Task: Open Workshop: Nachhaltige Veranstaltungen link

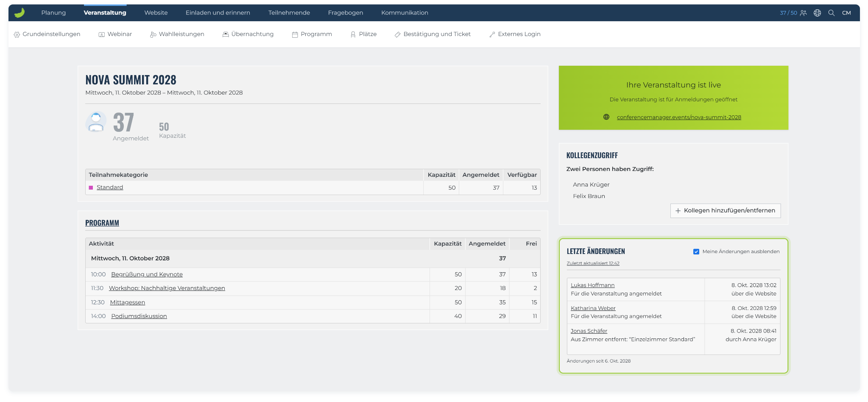Action: 167,288
